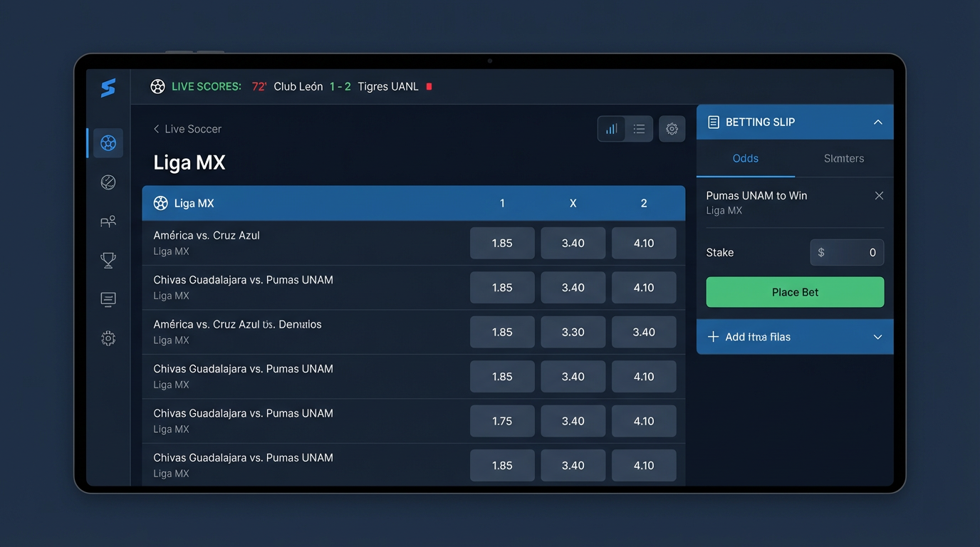Open the people icon in sidebar
980x547 pixels.
click(x=108, y=222)
